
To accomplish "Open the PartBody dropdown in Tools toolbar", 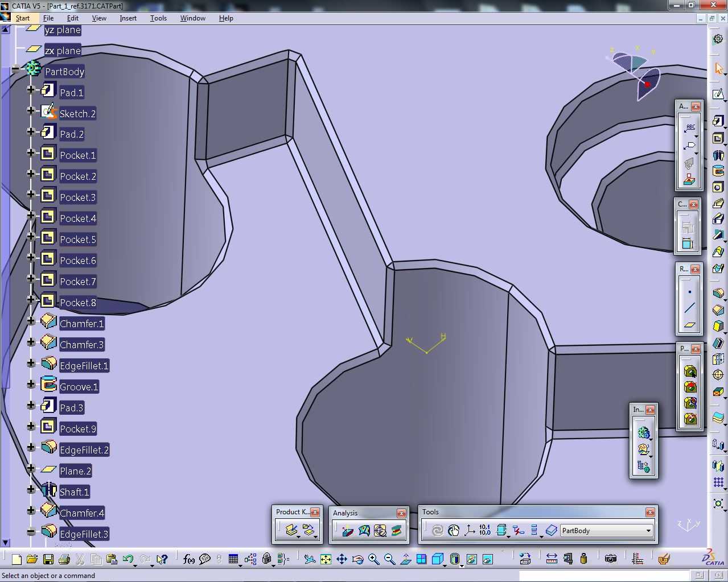I will (x=648, y=531).
